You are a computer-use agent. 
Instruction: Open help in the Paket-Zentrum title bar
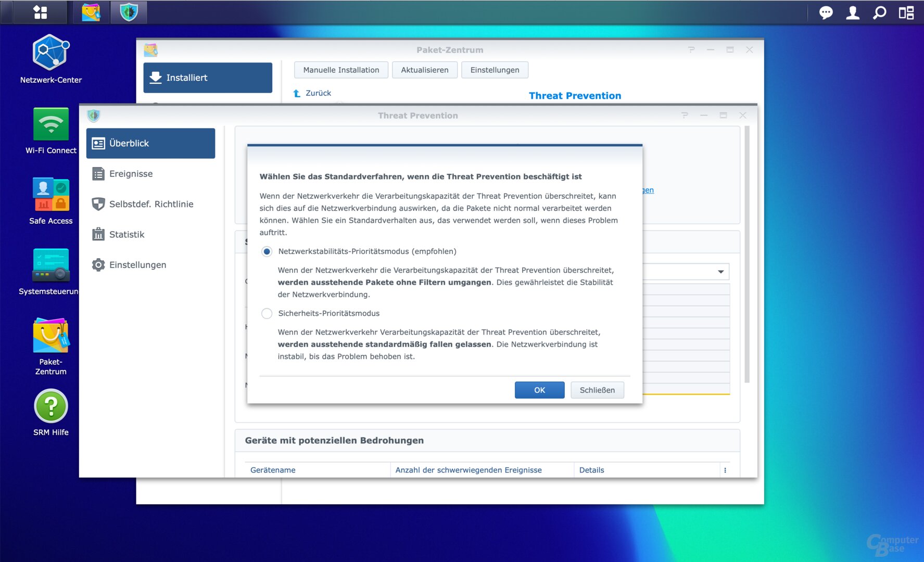point(691,50)
